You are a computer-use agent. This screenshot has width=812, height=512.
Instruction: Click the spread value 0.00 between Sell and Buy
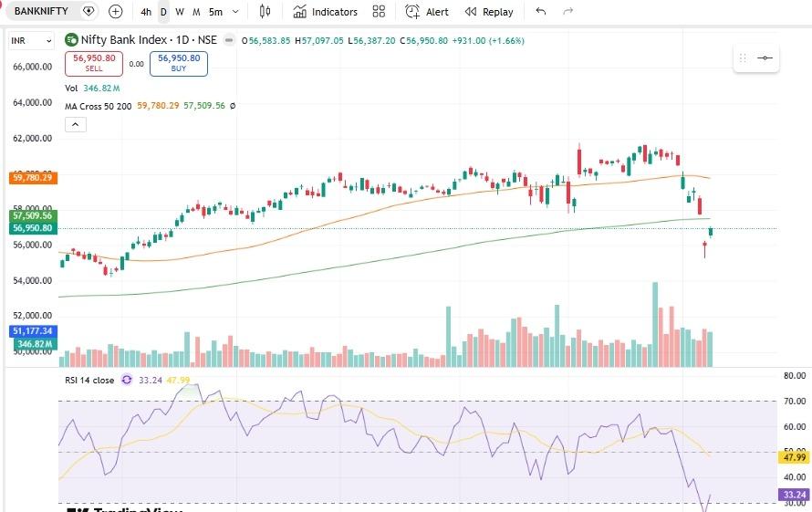pos(136,64)
